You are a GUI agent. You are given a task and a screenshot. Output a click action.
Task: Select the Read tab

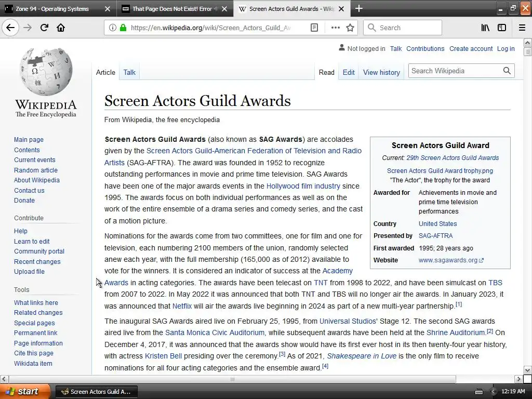(x=326, y=72)
